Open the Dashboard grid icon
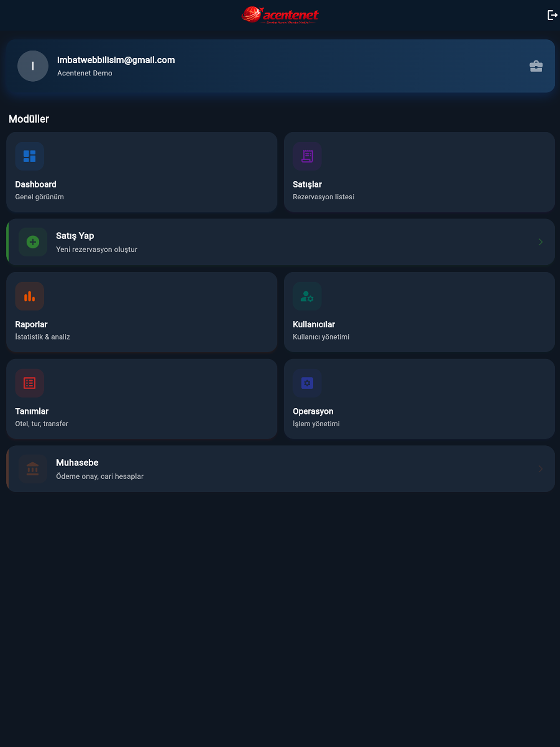The height and width of the screenshot is (747, 560). (x=30, y=156)
